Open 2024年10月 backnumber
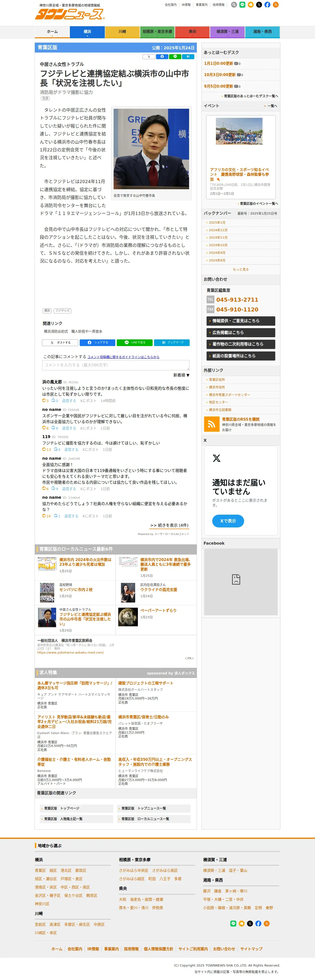Image resolution: width=315 pixels, height=980 pixels. tap(218, 245)
